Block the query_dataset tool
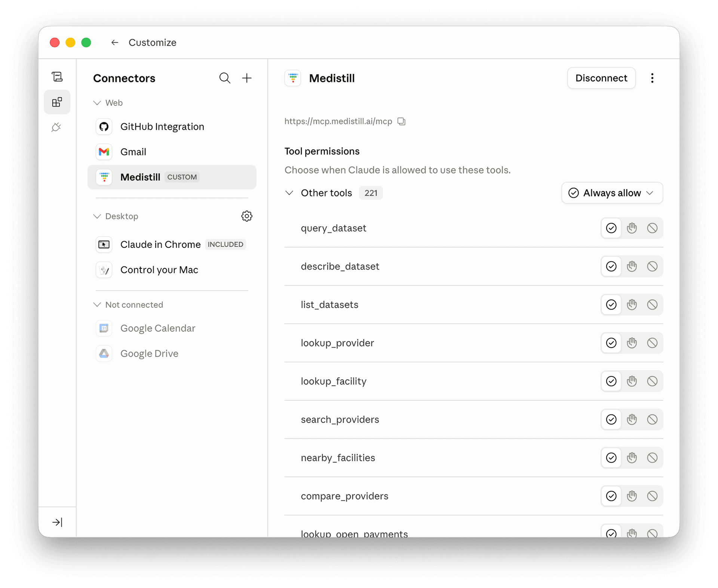The image size is (718, 588). (x=652, y=228)
